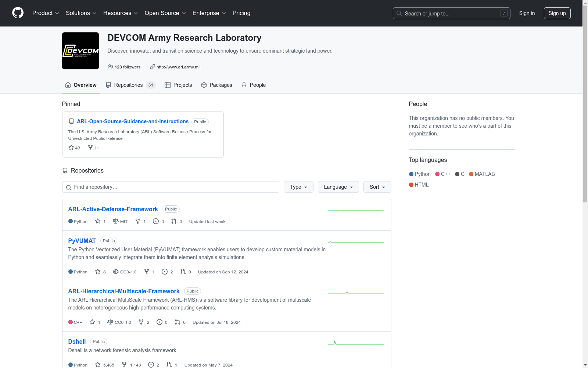The width and height of the screenshot is (588, 368).
Task: Click 'Updated last week' text
Action: tap(207, 222)
